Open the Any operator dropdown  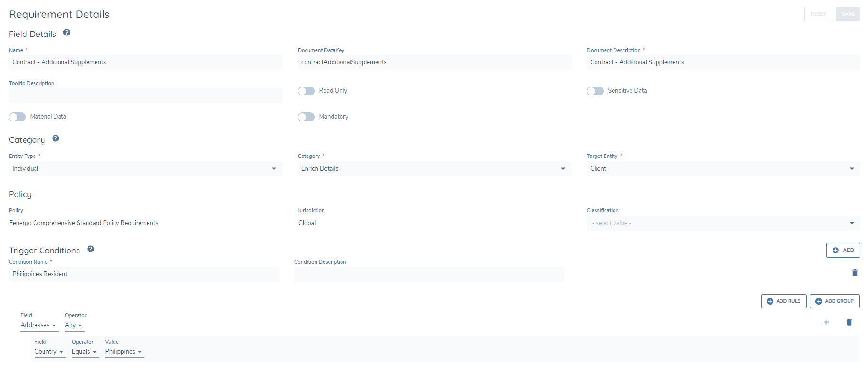click(74, 325)
